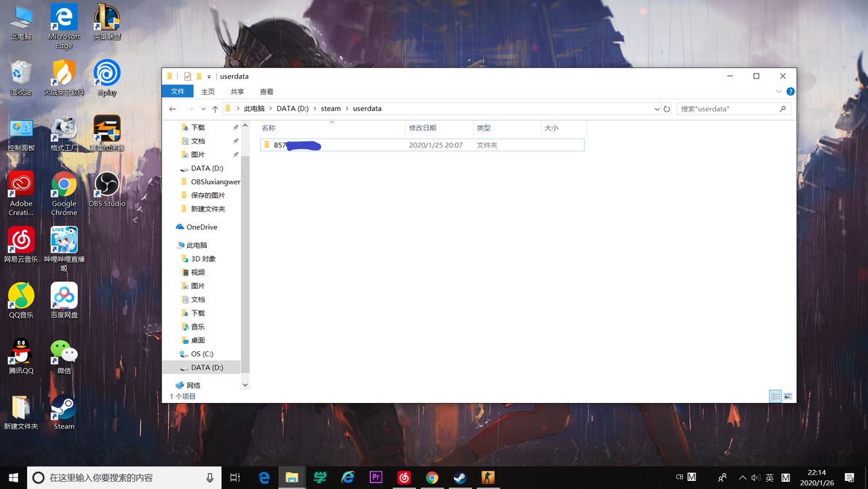Open the 主页 ribbon tab
868x489 pixels.
point(208,91)
